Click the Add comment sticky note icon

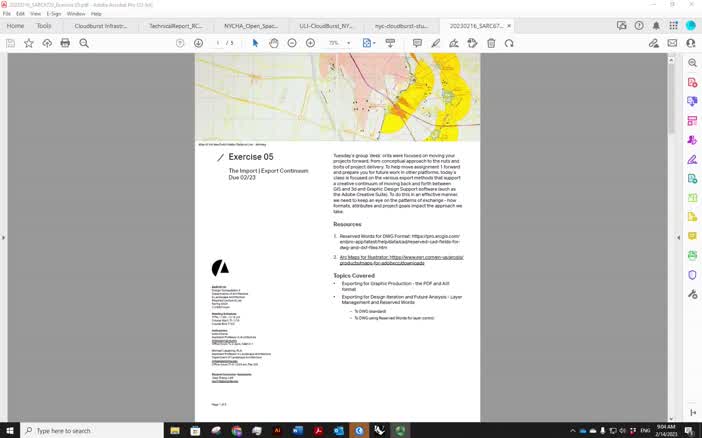pyautogui.click(x=417, y=43)
